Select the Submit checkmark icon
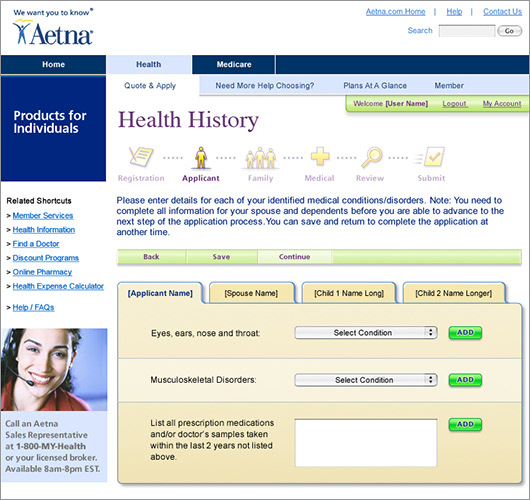Image resolution: width=530 pixels, height=500 pixels. (x=430, y=157)
